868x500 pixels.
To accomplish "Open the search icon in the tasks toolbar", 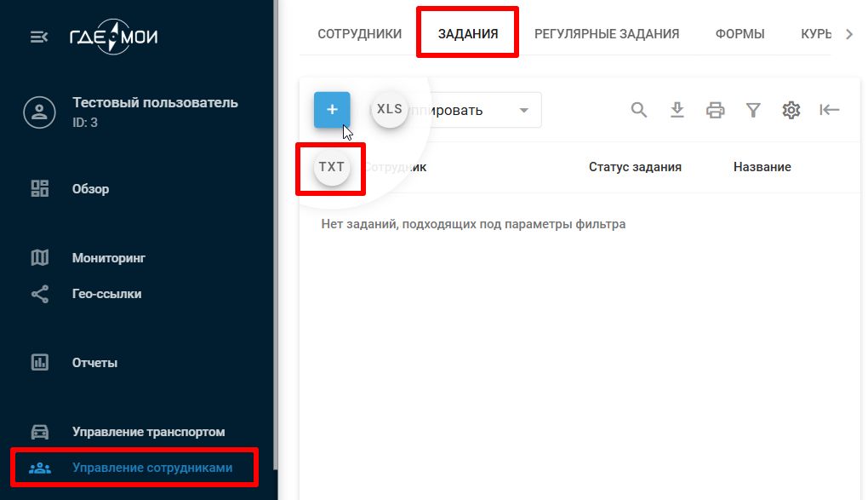I will [x=638, y=109].
